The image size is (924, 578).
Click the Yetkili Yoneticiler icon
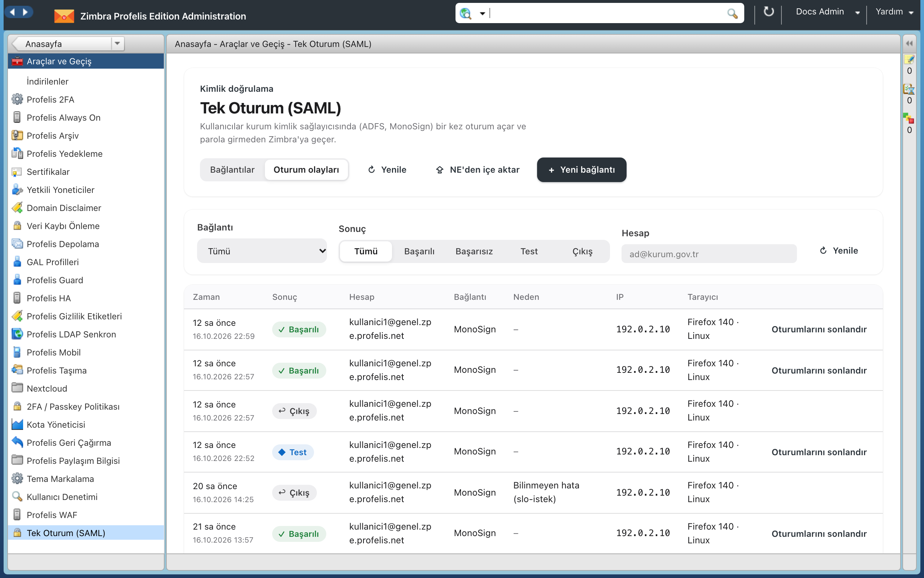(17, 190)
